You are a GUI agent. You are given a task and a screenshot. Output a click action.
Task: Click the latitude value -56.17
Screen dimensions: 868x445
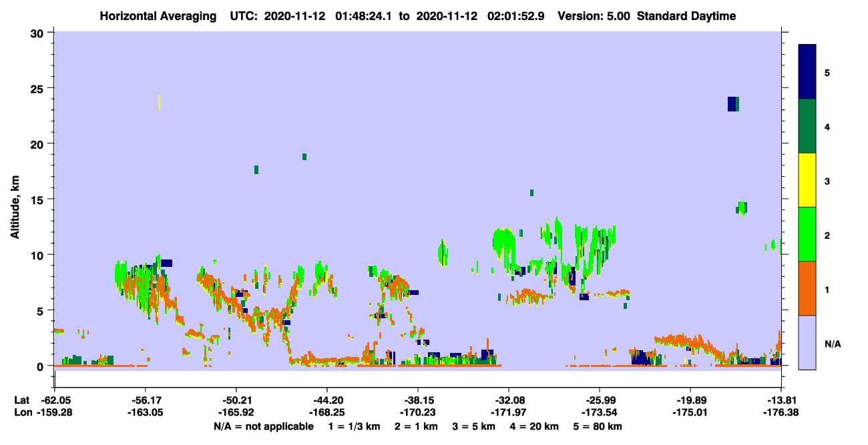[146, 400]
